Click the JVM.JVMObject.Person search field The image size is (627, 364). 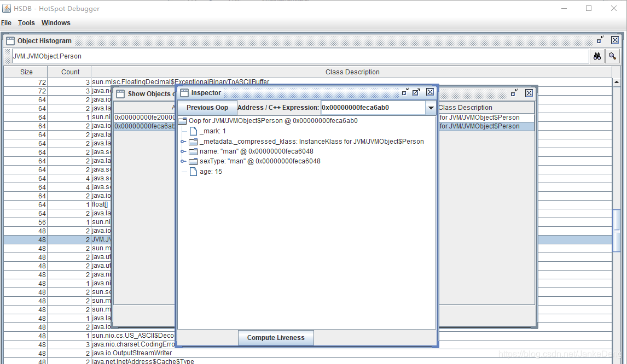click(300, 56)
